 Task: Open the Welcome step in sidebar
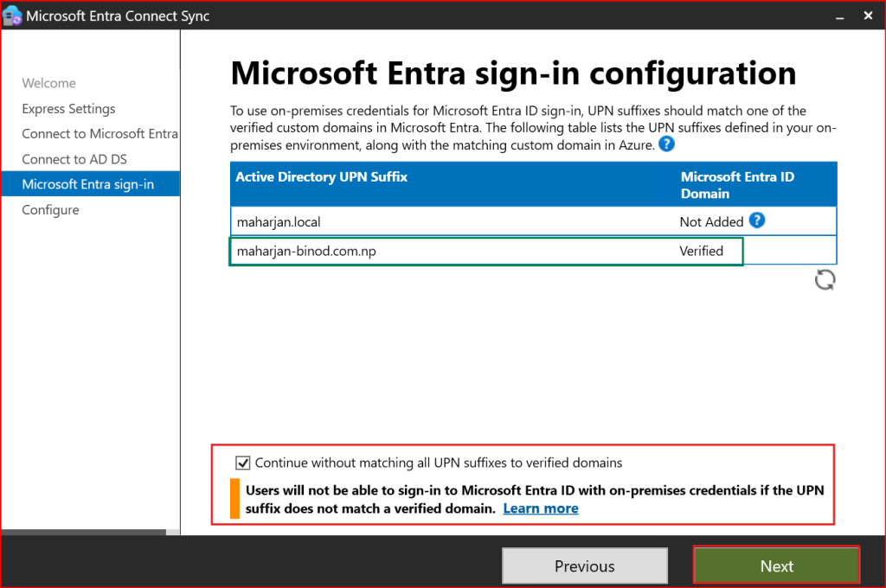pyautogui.click(x=48, y=83)
